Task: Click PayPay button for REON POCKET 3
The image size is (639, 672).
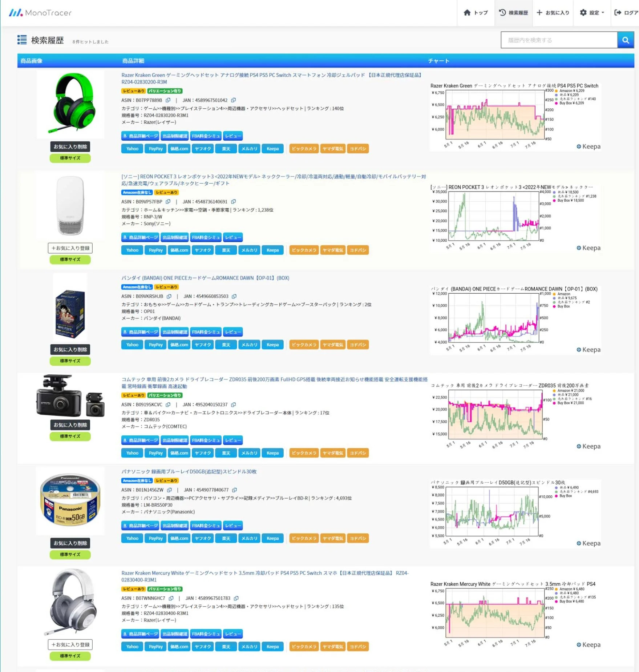Action: pyautogui.click(x=155, y=250)
